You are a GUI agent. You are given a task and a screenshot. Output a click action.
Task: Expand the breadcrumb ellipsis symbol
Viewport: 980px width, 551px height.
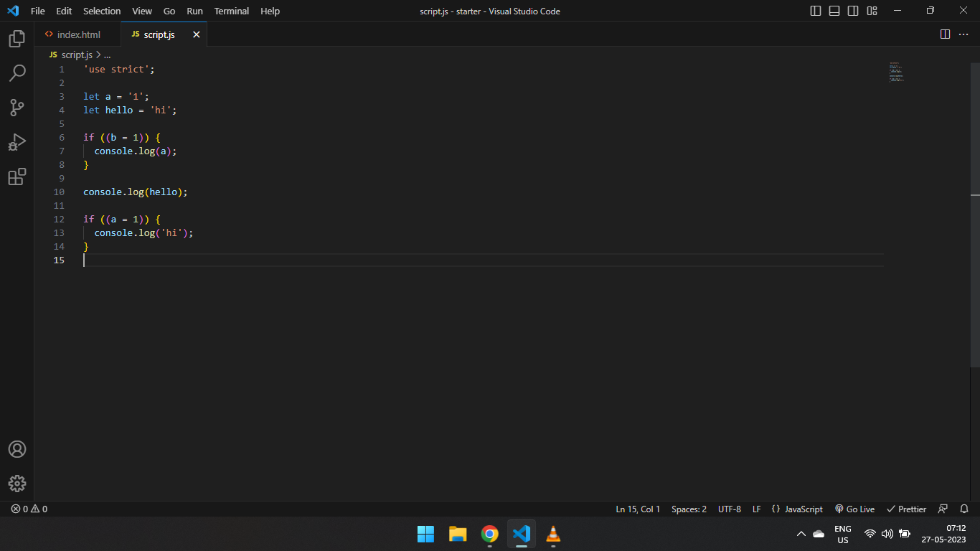coord(108,55)
